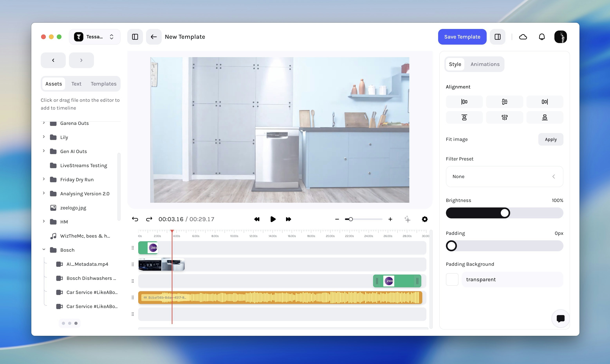Image resolution: width=610 pixels, height=364 pixels.
Task: Click Apply next to Fit image
Action: click(550, 139)
